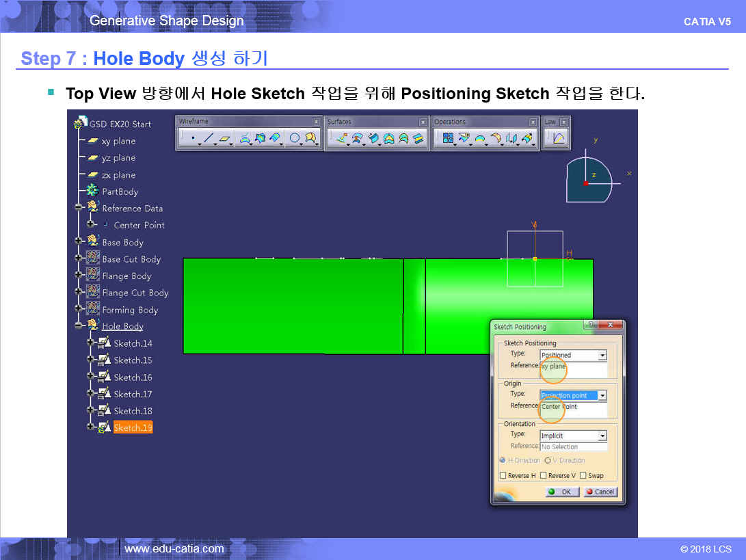Cancel the Sketch Positioning dialog
The image size is (746, 560).
[x=600, y=492]
